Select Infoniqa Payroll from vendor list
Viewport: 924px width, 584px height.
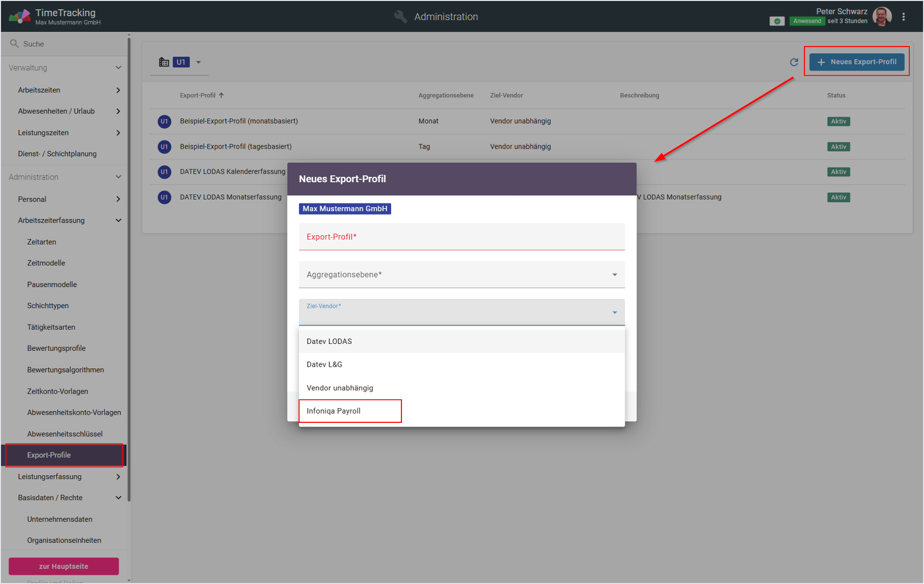334,411
